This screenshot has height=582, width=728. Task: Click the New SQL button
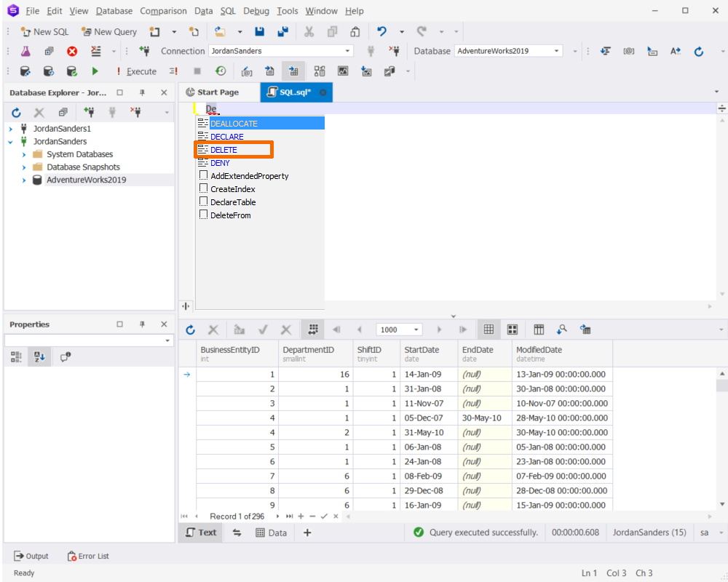click(x=45, y=31)
